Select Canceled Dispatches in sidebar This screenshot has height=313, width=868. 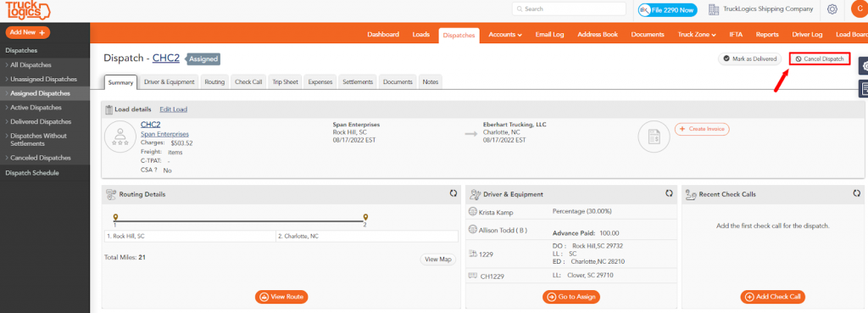point(41,158)
